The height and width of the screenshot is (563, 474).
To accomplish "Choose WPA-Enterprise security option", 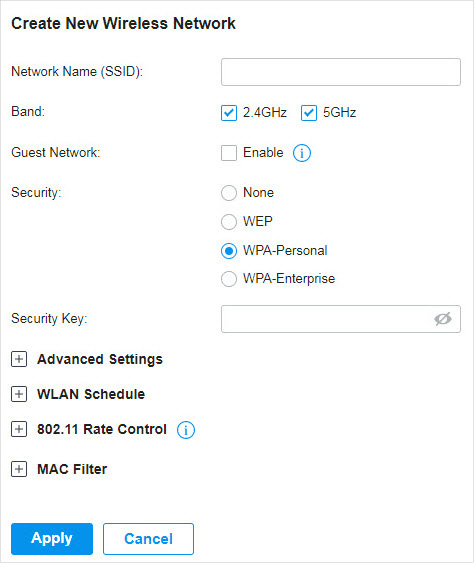I will [229, 279].
